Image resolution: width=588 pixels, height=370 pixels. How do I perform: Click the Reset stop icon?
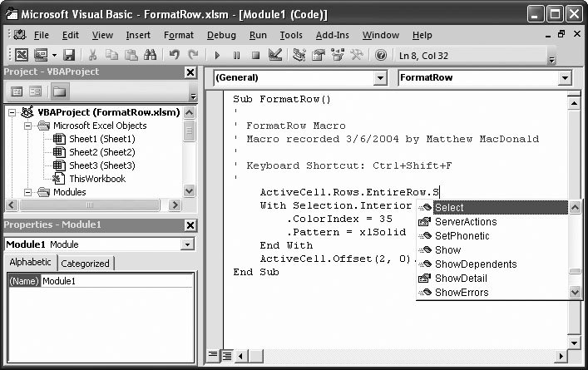(x=255, y=55)
